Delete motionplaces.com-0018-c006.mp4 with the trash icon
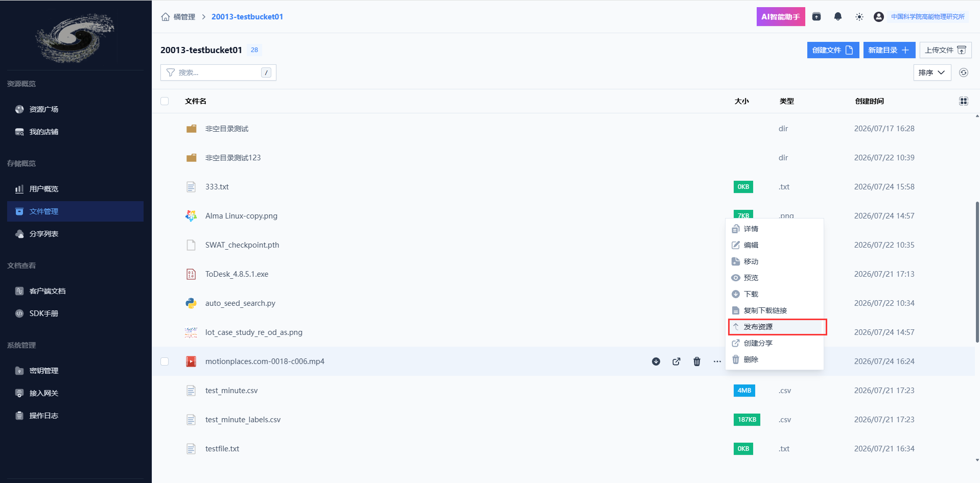The width and height of the screenshot is (980, 483). pos(697,361)
